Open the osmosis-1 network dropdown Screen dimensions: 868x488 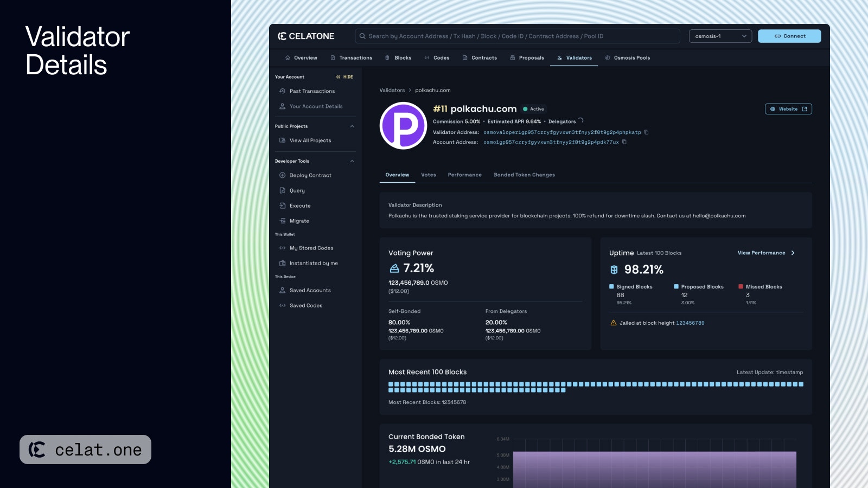pos(720,36)
